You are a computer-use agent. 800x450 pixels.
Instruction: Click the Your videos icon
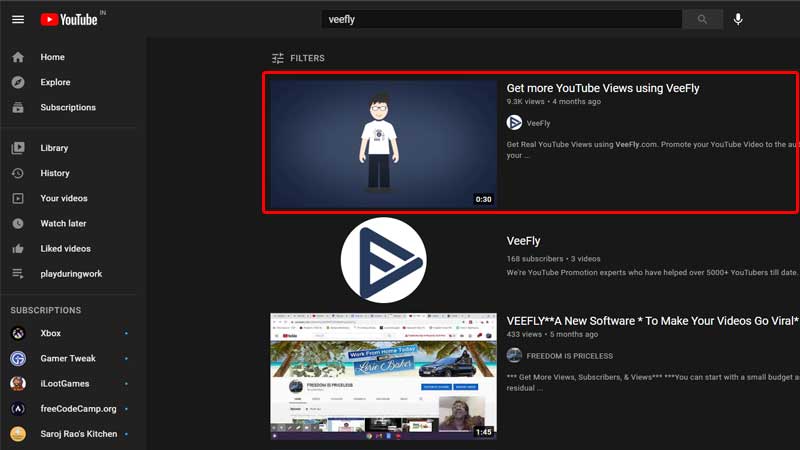(x=18, y=198)
